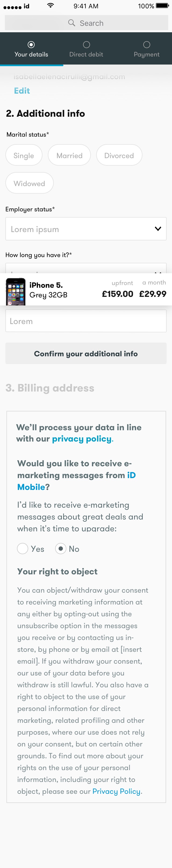Viewport: 172px width, 868px height.
Task: Select the Direct debit step circle
Action: tap(87, 44)
